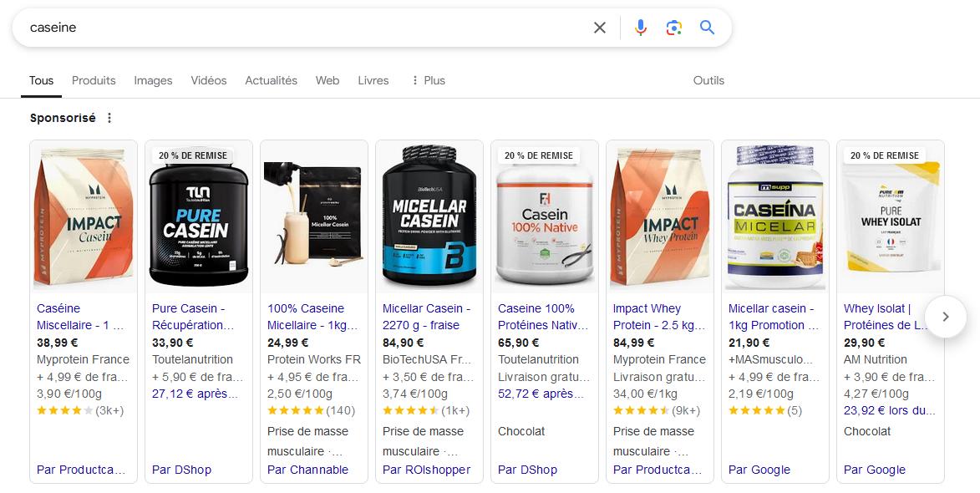
Task: Click the 'Par Channable' link
Action: [x=308, y=470]
